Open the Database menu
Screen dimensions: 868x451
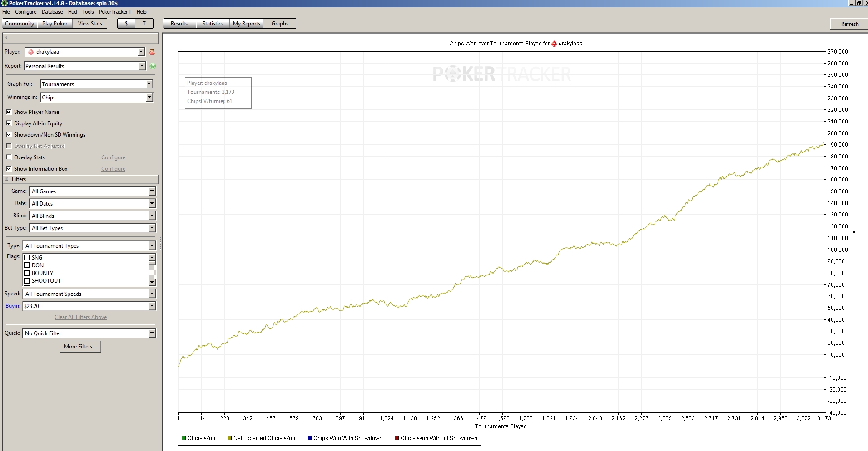52,12
